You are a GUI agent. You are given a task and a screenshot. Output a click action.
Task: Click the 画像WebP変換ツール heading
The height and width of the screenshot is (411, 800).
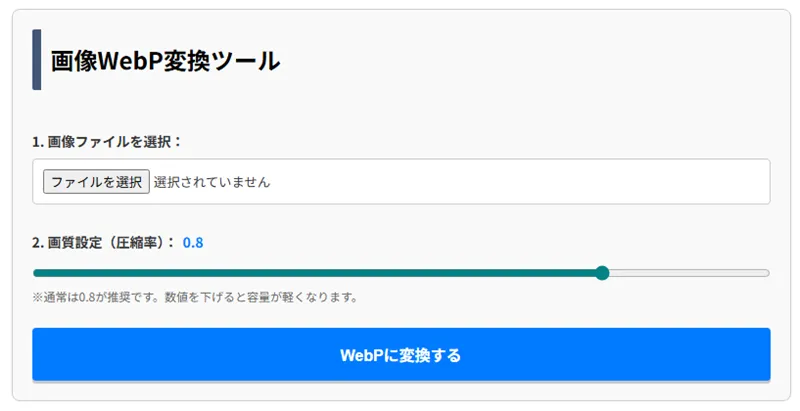coord(166,61)
